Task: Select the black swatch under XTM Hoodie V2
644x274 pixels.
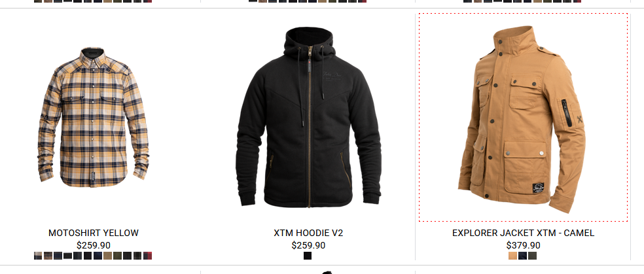Action: [308, 256]
